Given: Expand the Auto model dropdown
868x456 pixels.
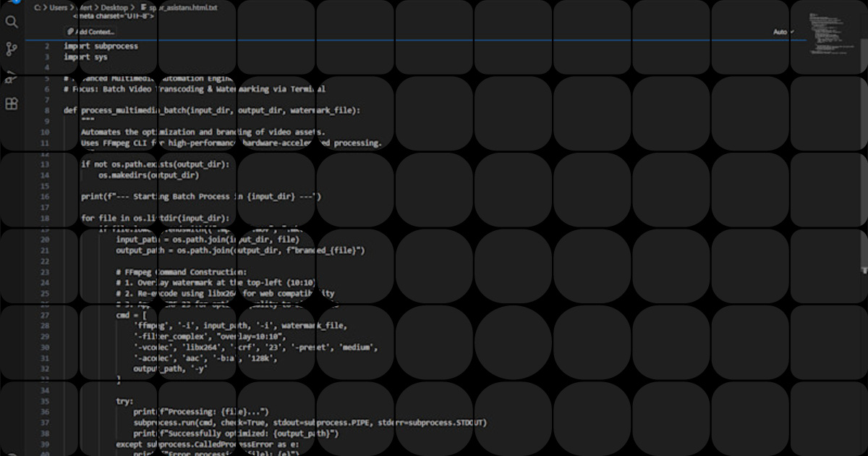Looking at the screenshot, I should point(783,32).
